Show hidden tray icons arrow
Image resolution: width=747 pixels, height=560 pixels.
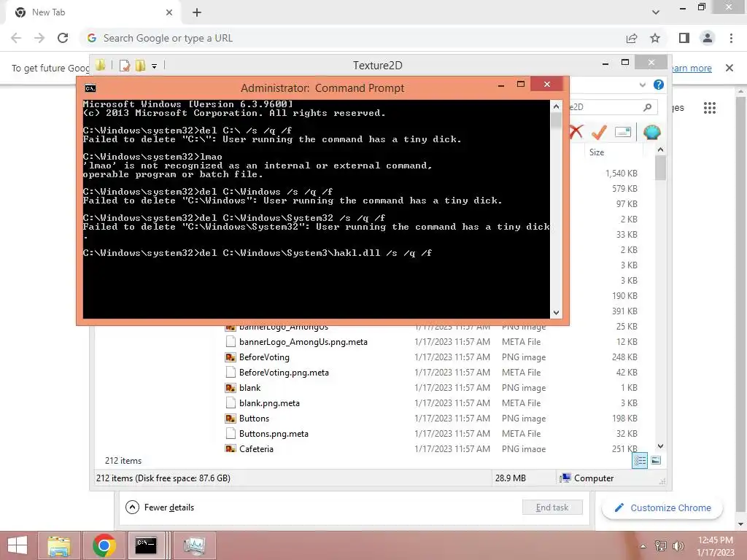[643, 545]
